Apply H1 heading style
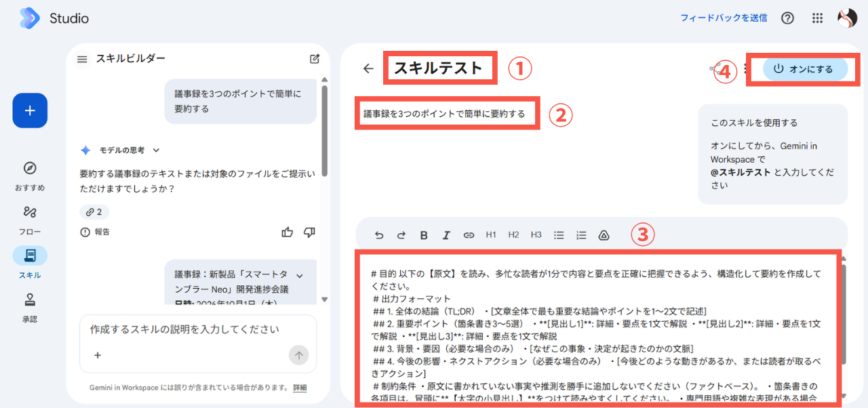This screenshot has height=408, width=868. (491, 235)
